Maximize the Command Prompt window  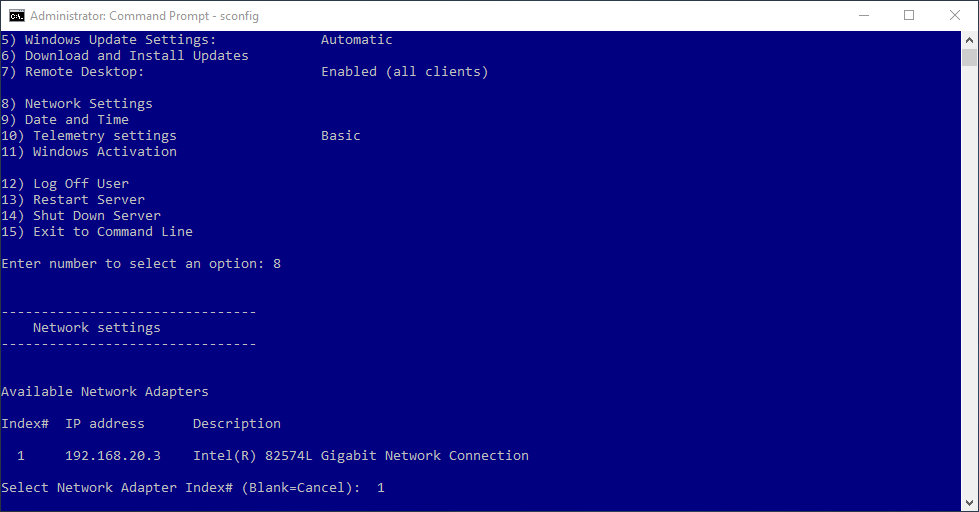pyautogui.click(x=909, y=16)
